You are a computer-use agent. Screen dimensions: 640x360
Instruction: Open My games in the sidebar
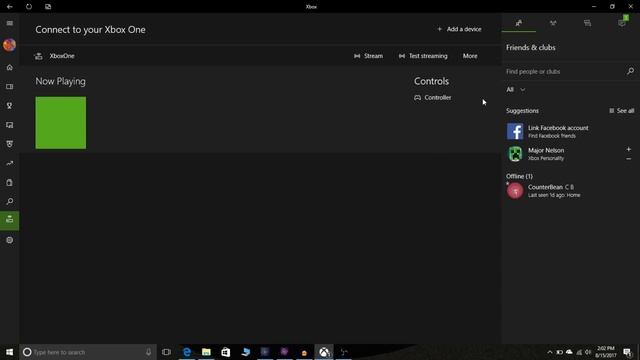[9, 87]
